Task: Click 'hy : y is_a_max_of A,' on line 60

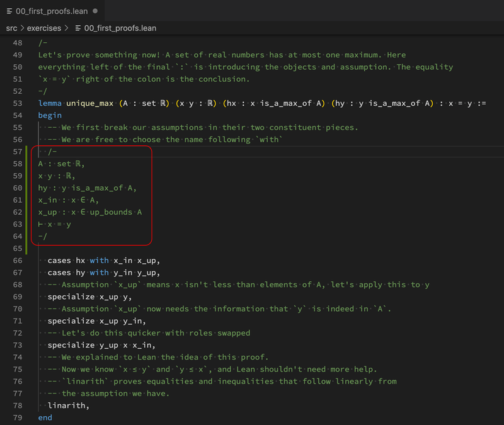Action: coord(88,188)
